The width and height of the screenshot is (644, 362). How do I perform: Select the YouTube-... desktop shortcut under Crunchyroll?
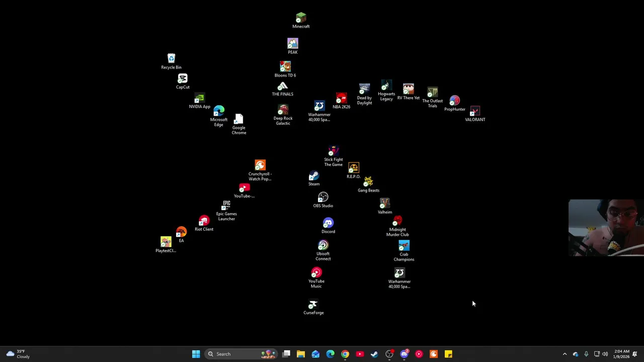coord(245,191)
